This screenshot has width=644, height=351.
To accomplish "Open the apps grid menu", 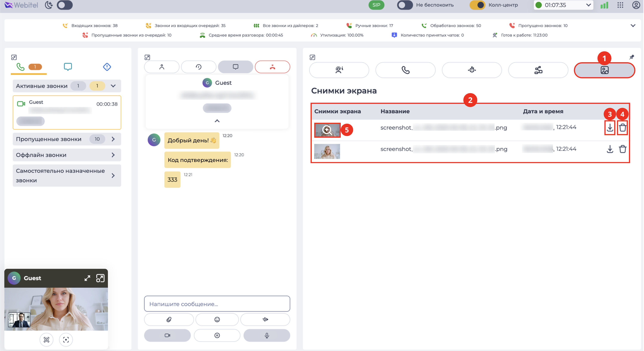I will point(620,5).
